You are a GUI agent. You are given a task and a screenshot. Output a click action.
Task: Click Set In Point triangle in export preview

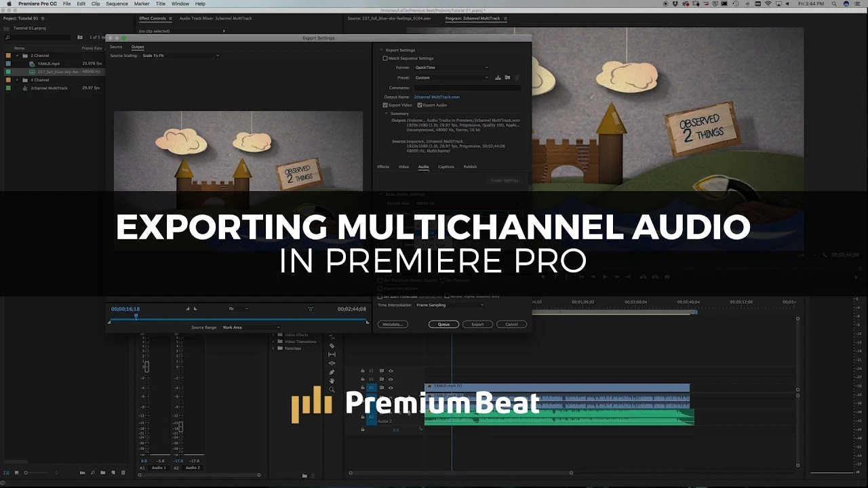point(188,309)
